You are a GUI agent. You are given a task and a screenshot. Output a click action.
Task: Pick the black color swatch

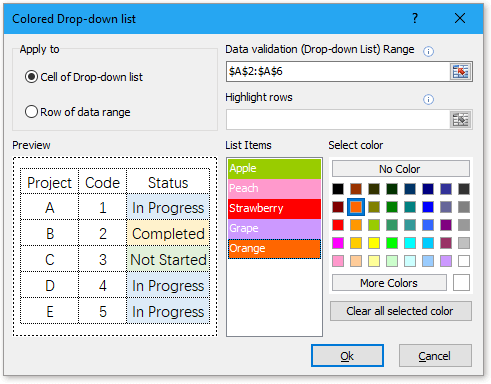tap(338, 189)
